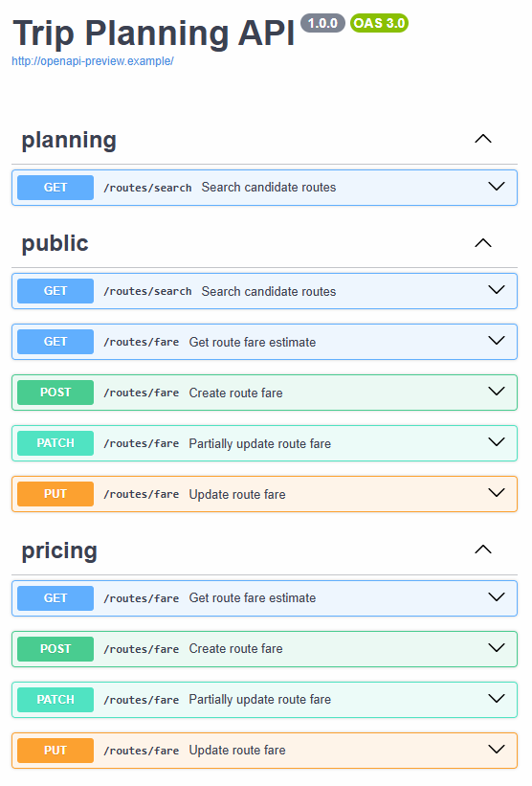532x786 pixels.
Task: Expand public POST /routes/fare row arrow
Action: point(497,392)
